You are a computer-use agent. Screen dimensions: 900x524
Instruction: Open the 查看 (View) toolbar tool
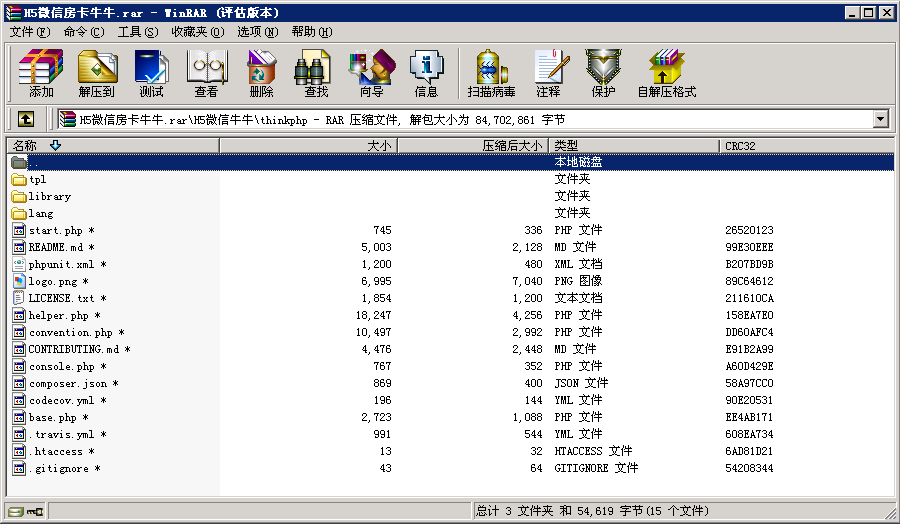206,73
